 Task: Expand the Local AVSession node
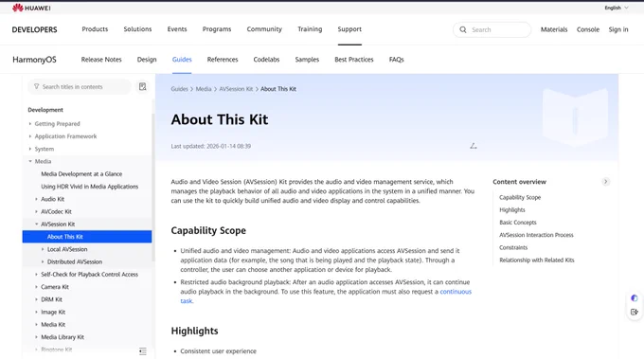43,249
